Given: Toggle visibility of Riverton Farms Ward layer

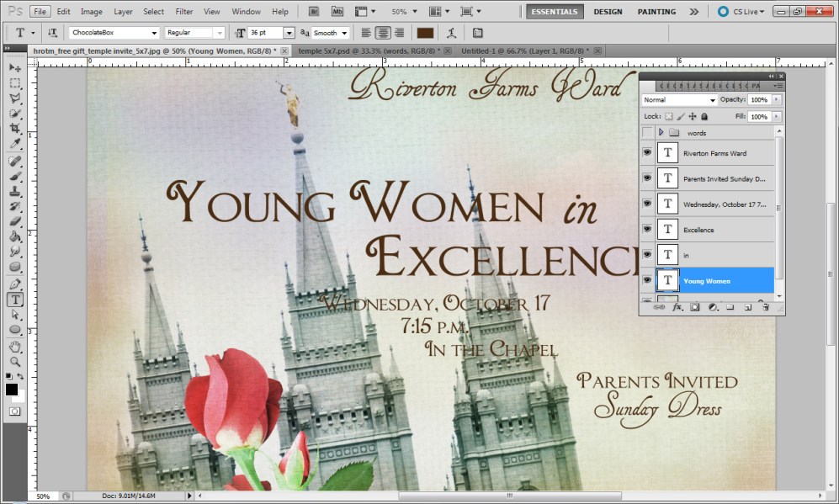Looking at the screenshot, I should pos(646,152).
